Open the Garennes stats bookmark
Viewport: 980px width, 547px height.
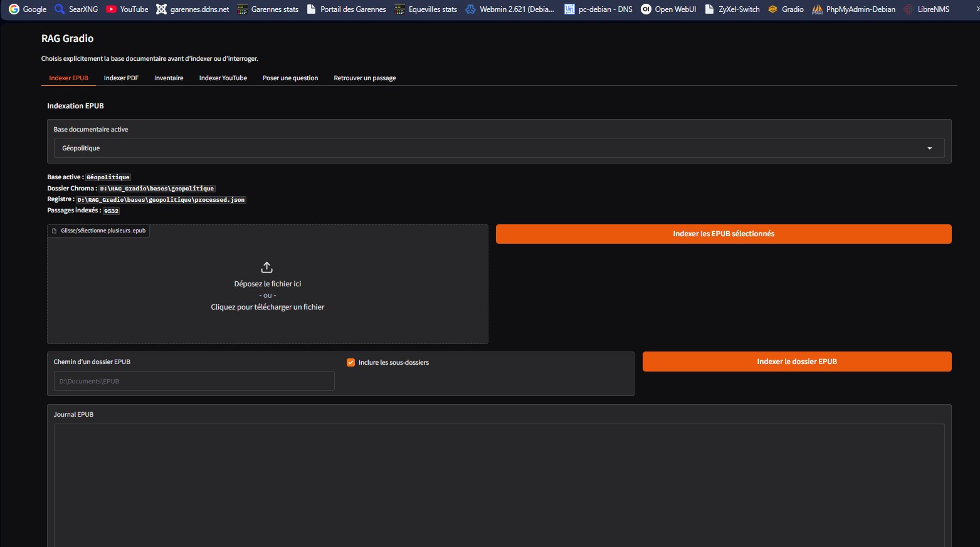point(268,9)
